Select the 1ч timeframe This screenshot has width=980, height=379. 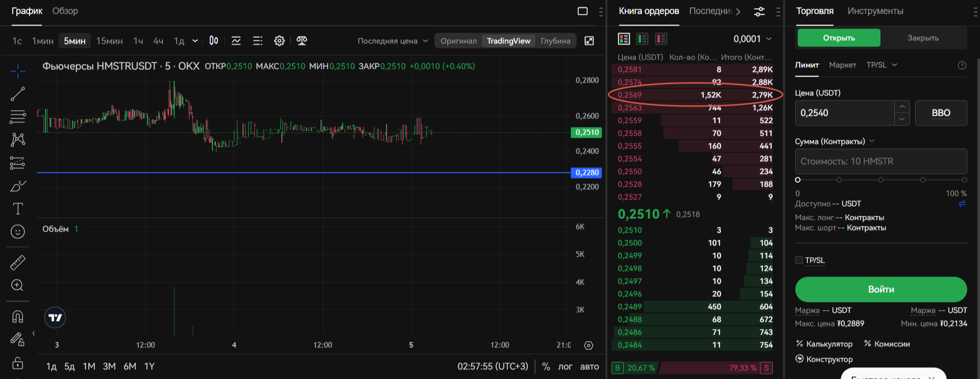tap(138, 41)
